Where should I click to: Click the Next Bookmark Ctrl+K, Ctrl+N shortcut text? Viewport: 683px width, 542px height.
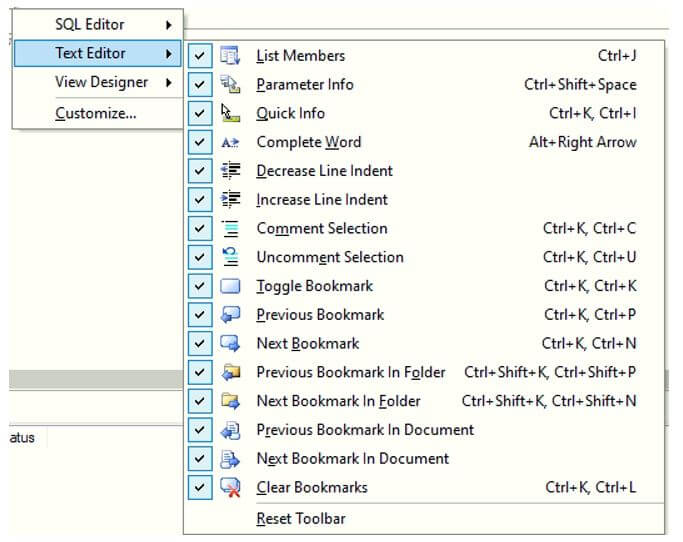click(x=589, y=344)
